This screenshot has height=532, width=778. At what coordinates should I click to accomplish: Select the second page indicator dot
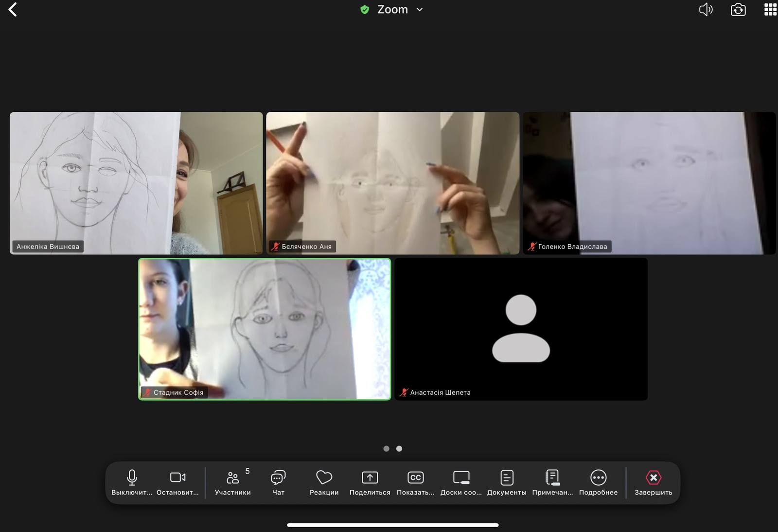pyautogui.click(x=399, y=449)
